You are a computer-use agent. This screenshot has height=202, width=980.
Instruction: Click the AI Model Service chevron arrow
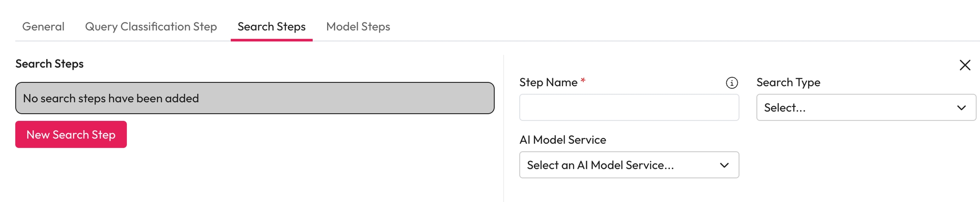click(724, 165)
